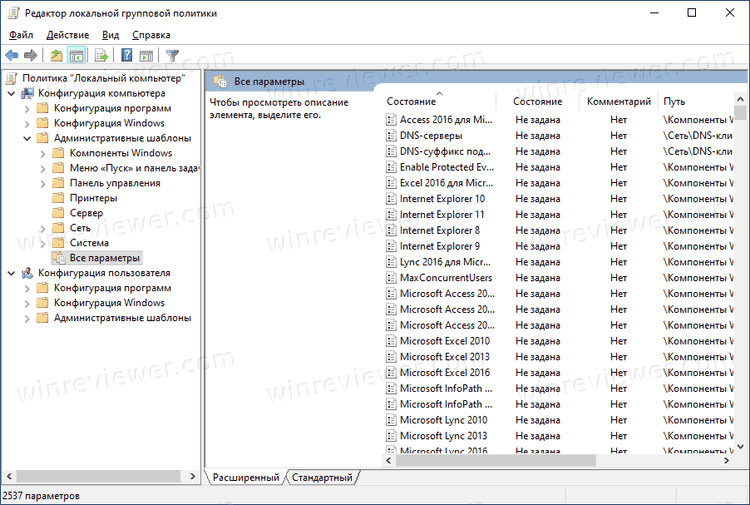Click the Система folder icon in tree

click(58, 243)
